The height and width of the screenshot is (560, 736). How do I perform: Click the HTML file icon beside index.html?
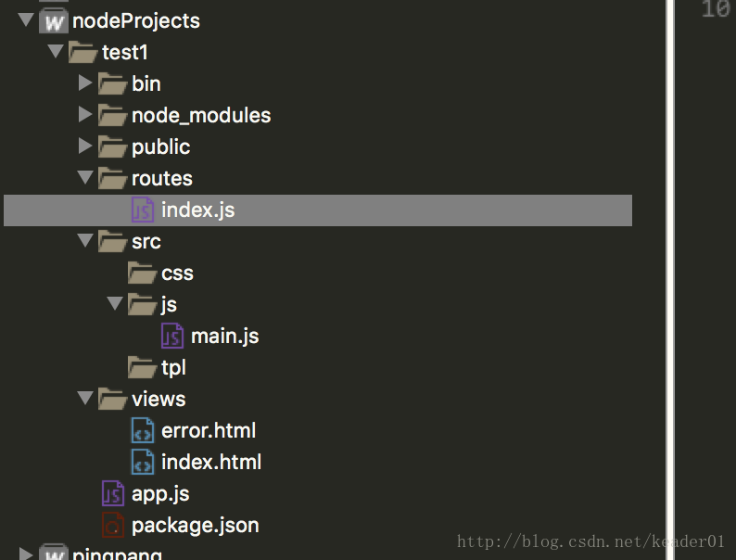click(x=142, y=462)
